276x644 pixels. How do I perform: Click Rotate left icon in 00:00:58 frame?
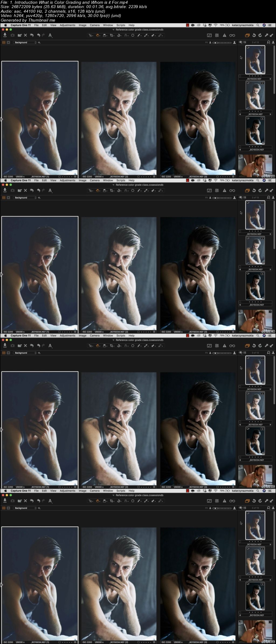click(254, 346)
